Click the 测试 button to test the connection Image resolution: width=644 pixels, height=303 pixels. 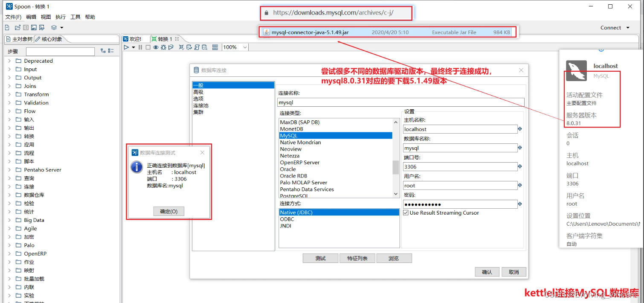point(320,258)
